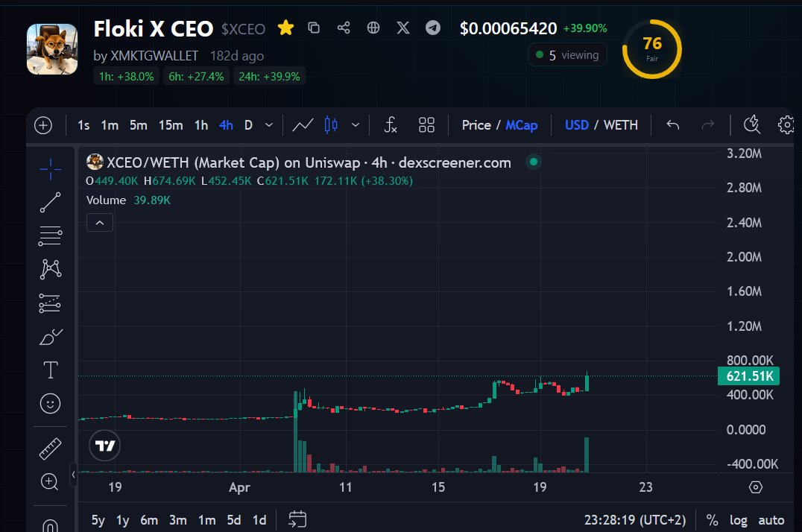Toggle the favorite star for Floki X CEO

(285, 28)
